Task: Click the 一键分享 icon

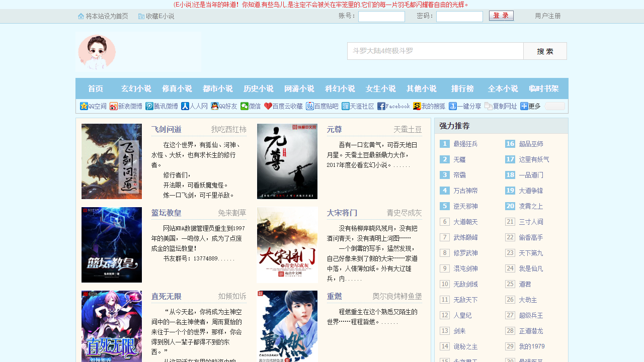Action: [453, 106]
